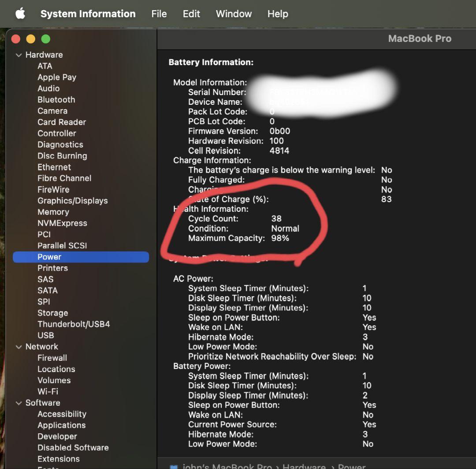This screenshot has width=476, height=469.
Task: Select Developer under Software
Action: 57,436
